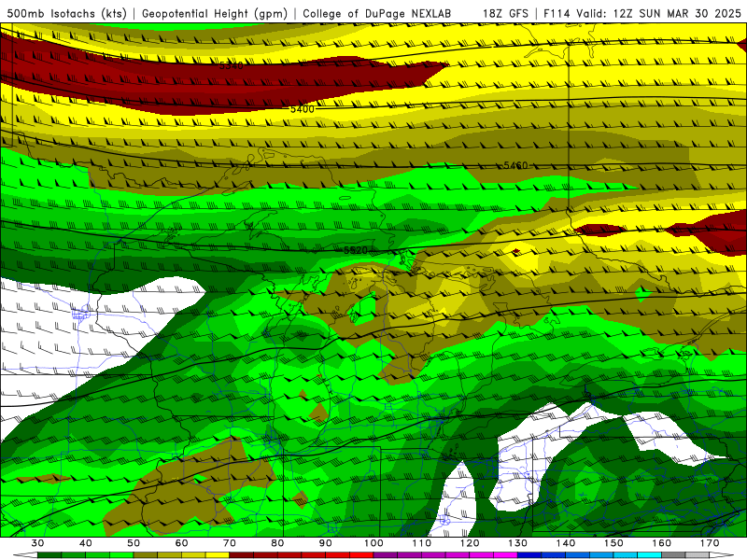Click the 5460 height contour label
747x560 pixels.
click(x=515, y=165)
